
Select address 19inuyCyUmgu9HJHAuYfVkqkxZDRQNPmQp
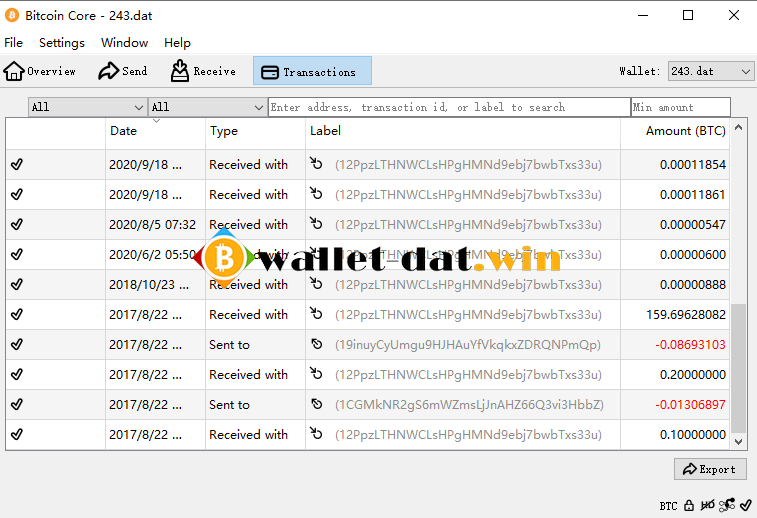click(468, 345)
